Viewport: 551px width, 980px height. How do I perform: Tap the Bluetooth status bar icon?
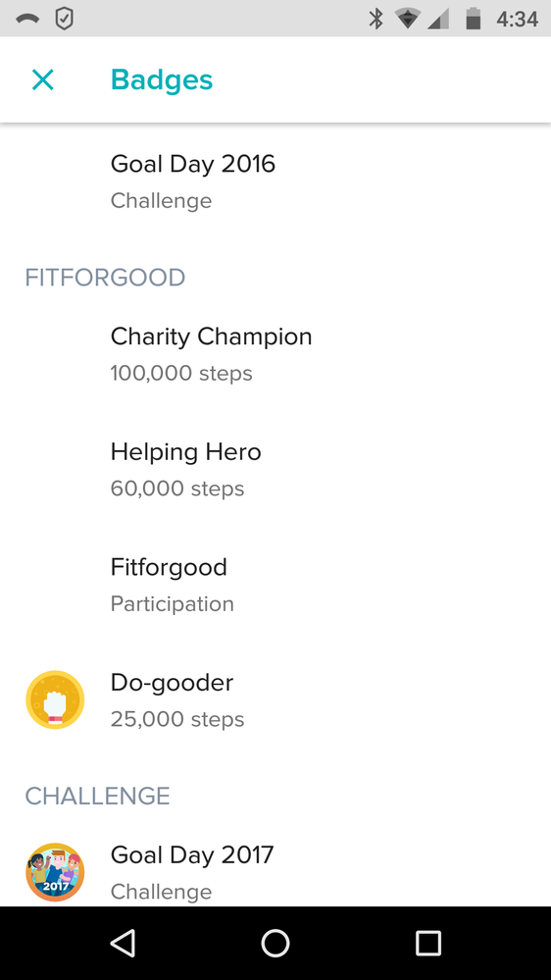(376, 19)
